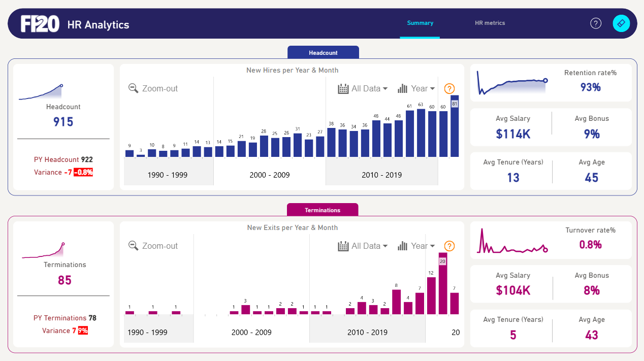The image size is (644, 361).
Task: Click the exits bar labeled 20
Action: point(443,283)
